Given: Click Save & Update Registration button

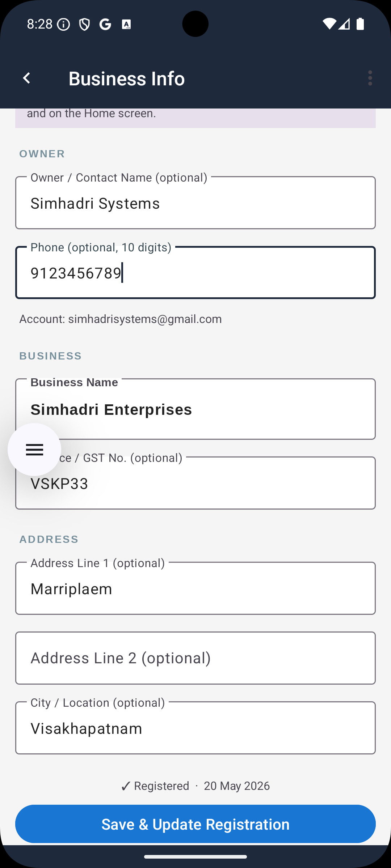Looking at the screenshot, I should pyautogui.click(x=195, y=824).
